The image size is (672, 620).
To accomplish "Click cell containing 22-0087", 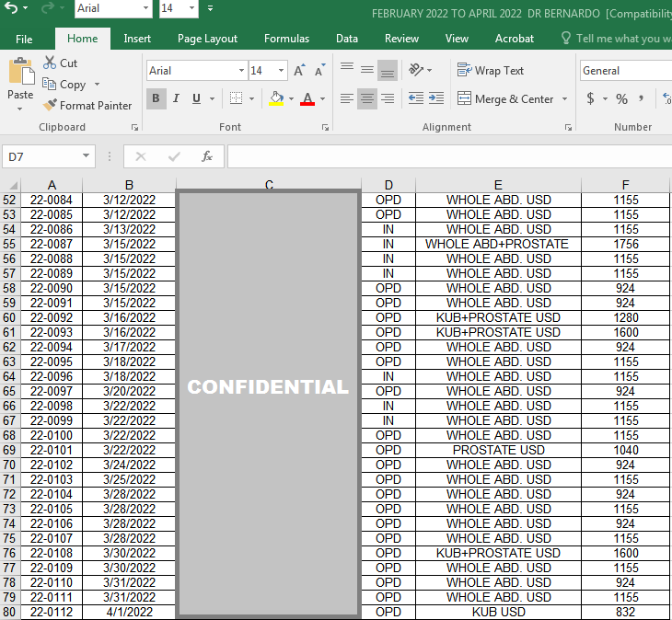I will pos(52,244).
